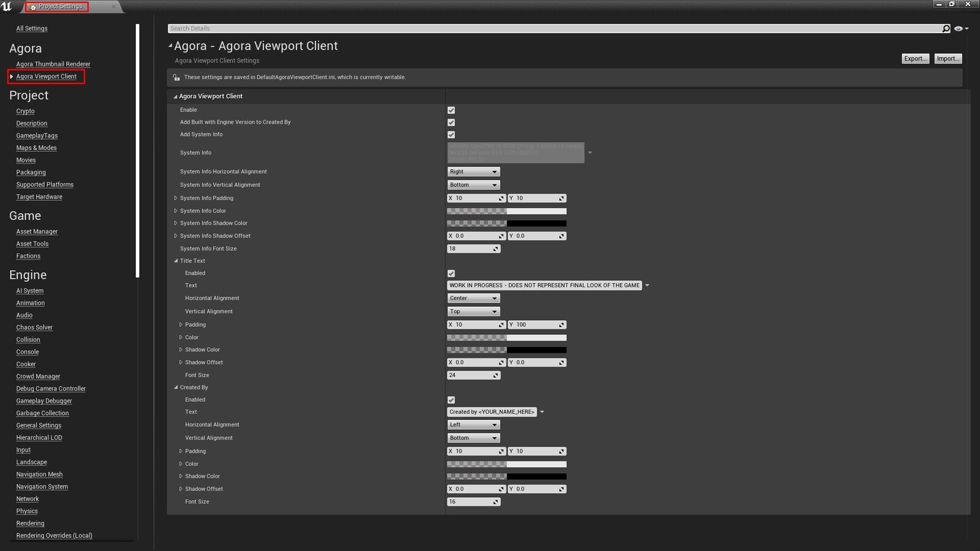Open Supported Platforms settings
The height and width of the screenshot is (551, 980).
point(45,185)
